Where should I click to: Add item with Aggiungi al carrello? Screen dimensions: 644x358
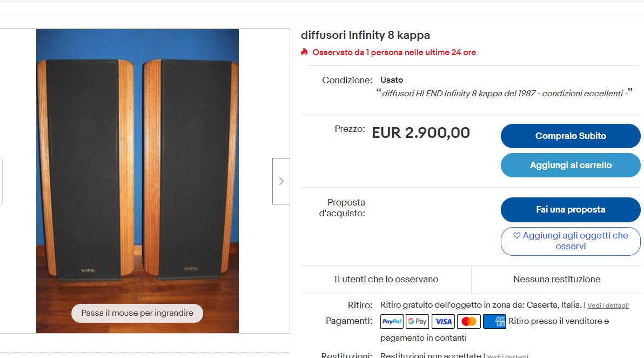tap(571, 165)
